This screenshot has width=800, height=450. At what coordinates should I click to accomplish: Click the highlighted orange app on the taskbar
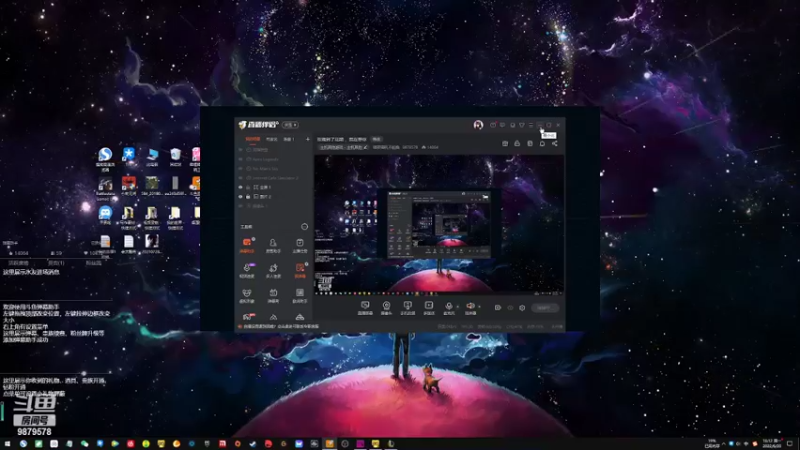click(330, 444)
